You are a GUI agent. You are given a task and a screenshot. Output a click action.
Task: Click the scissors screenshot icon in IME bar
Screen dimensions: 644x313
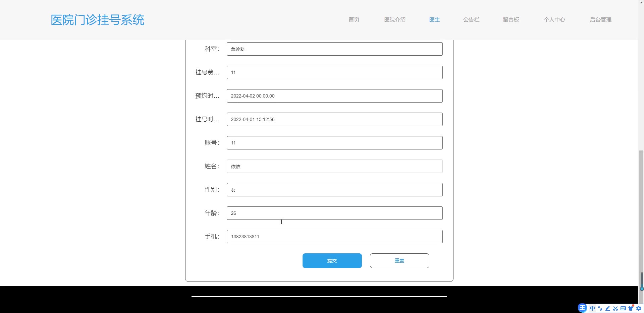click(x=615, y=308)
